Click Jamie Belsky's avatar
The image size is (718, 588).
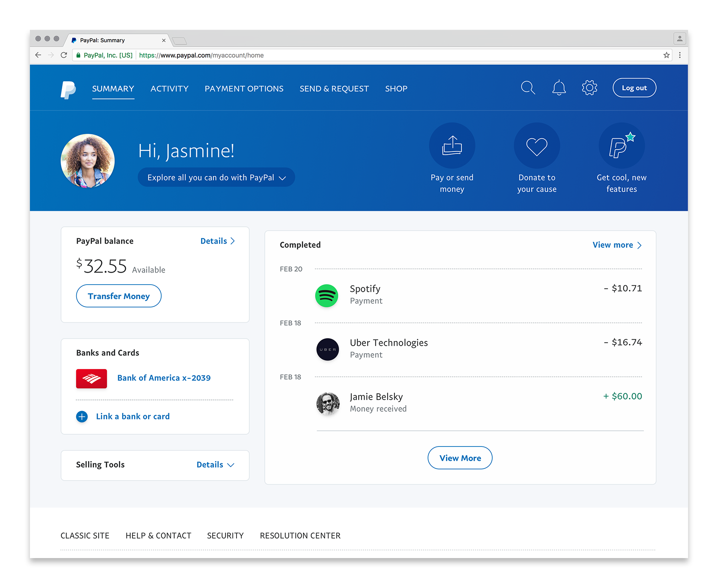tap(328, 403)
